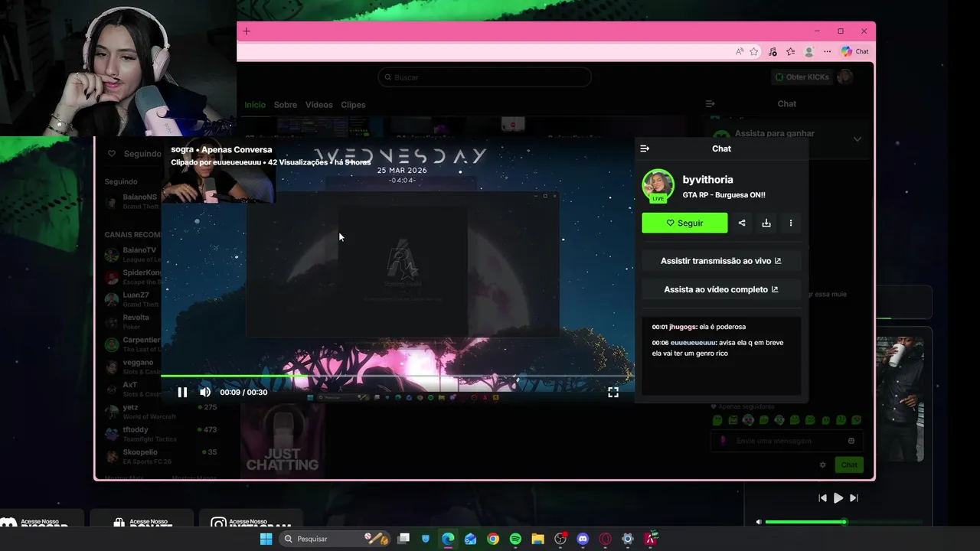Click the 00:06 timestamp in chat replay
The image size is (980, 551).
[x=660, y=343]
